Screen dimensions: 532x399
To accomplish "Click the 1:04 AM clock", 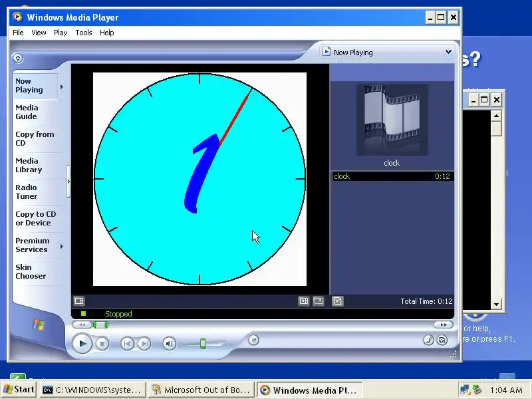I will [506, 390].
